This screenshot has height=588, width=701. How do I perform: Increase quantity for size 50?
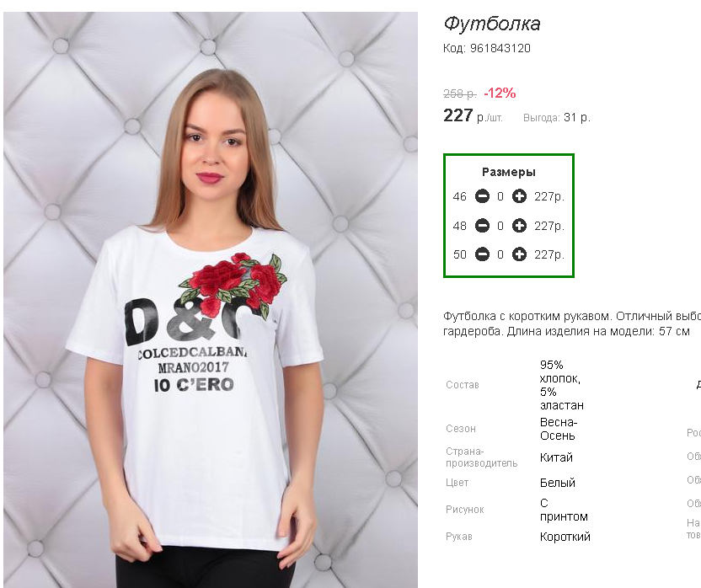click(519, 254)
